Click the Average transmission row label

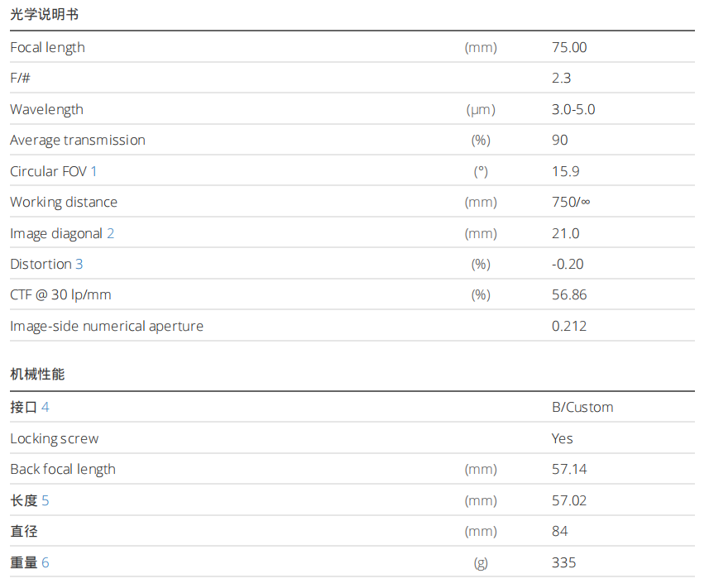click(x=78, y=140)
